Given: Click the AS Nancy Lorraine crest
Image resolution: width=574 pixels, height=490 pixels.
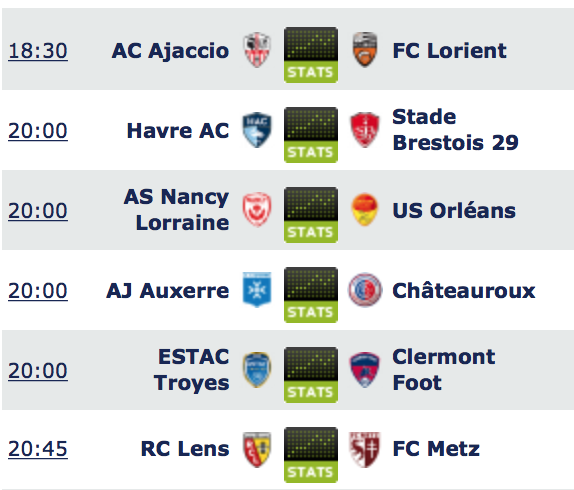Looking at the screenshot, I should click(x=257, y=210).
